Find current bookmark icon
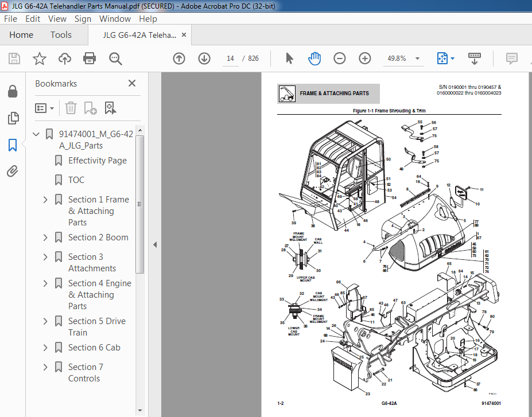532x417 pixels. point(110,108)
